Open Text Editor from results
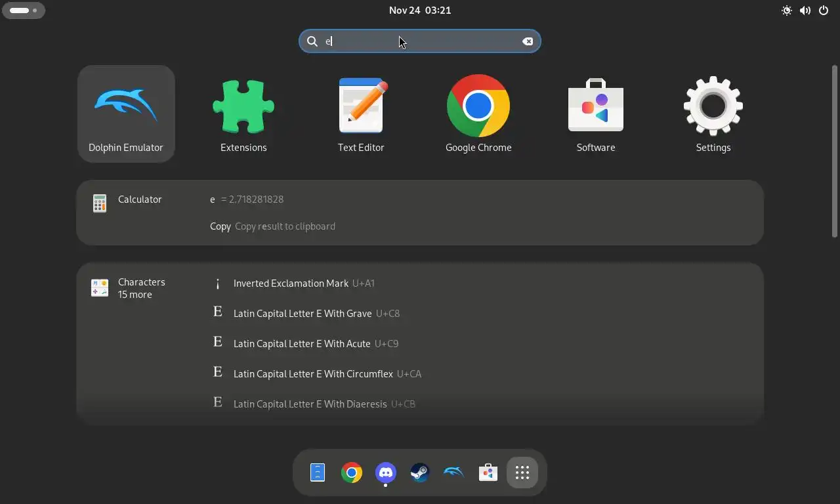 click(361, 114)
